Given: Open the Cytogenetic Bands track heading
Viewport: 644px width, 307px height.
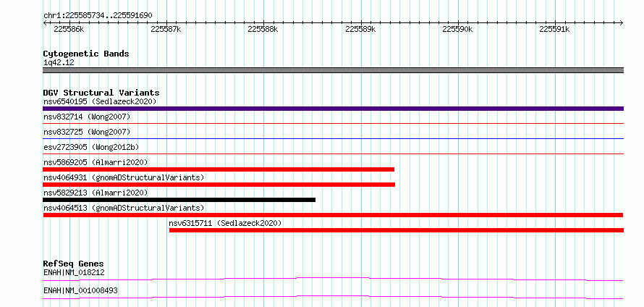Looking at the screenshot, I should pyautogui.click(x=86, y=54).
